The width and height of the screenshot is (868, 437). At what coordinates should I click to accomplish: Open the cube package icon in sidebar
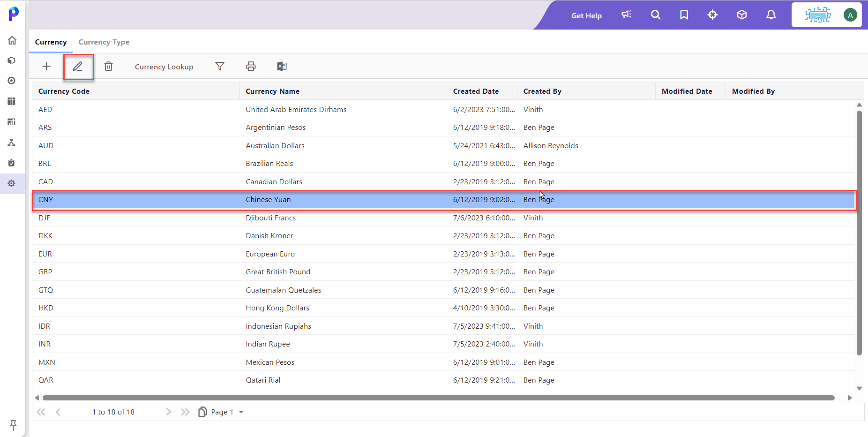pyautogui.click(x=12, y=60)
